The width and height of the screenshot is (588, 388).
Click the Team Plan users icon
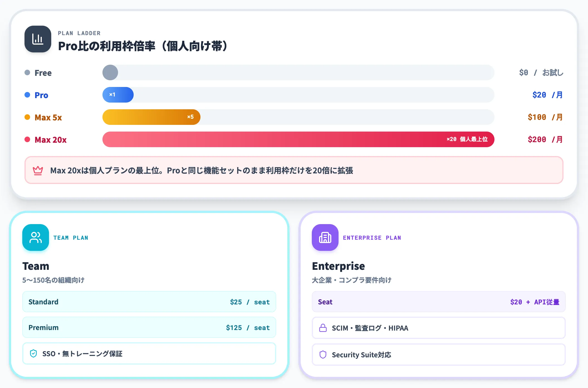click(x=36, y=237)
